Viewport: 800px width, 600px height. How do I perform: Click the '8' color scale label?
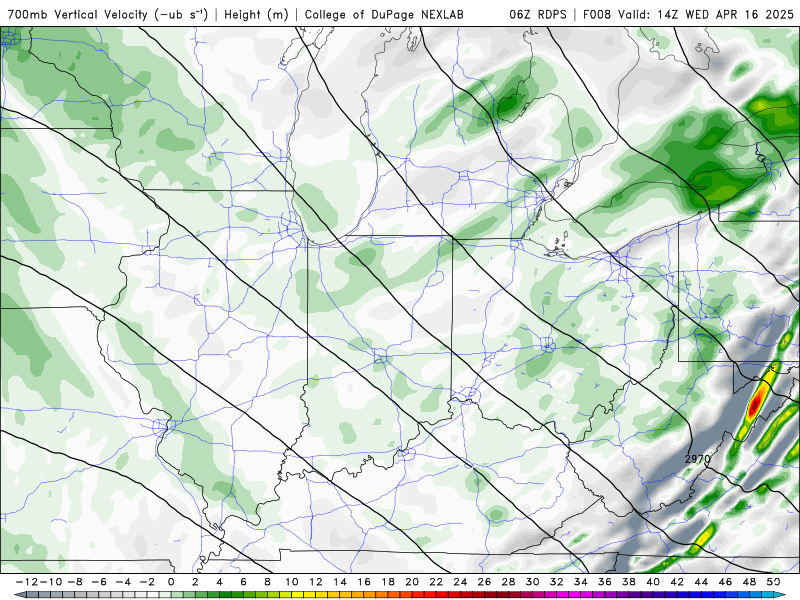(x=267, y=582)
